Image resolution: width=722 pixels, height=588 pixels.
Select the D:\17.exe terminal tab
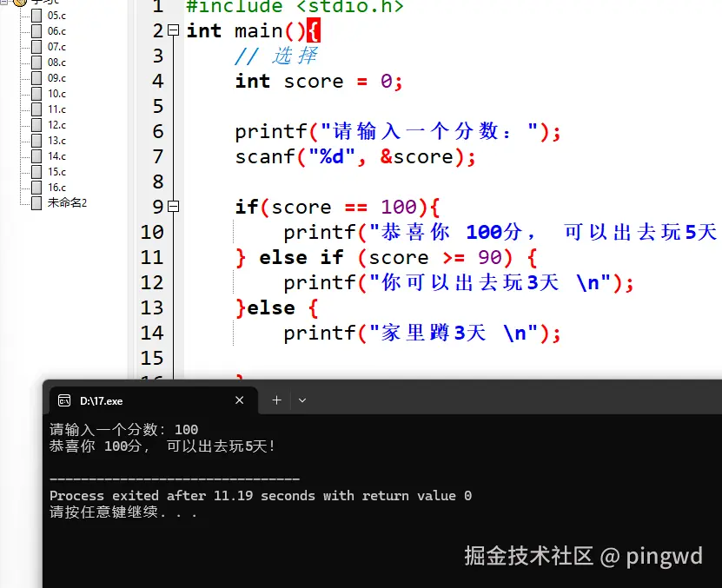point(153,400)
